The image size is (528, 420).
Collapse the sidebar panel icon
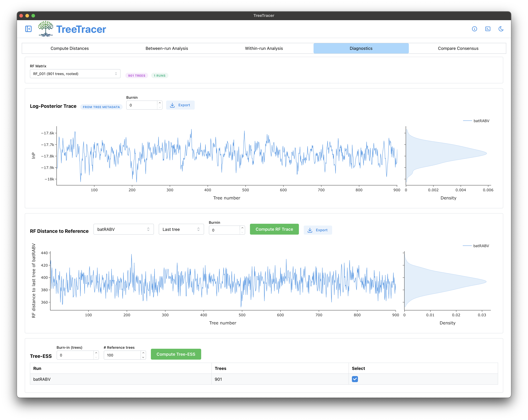(28, 29)
